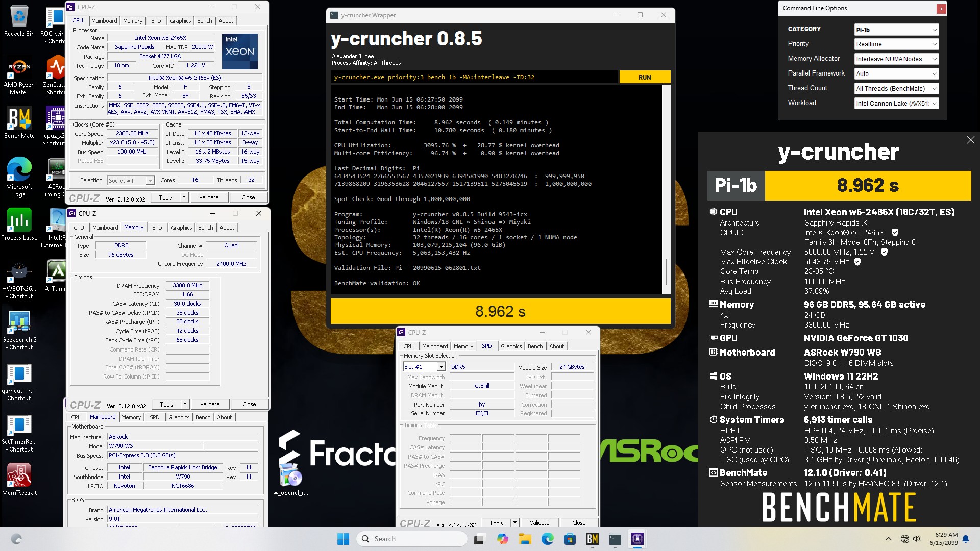Launch gameutil-rs desktop shortcut
Viewport: 980px width, 551px height.
(x=19, y=382)
